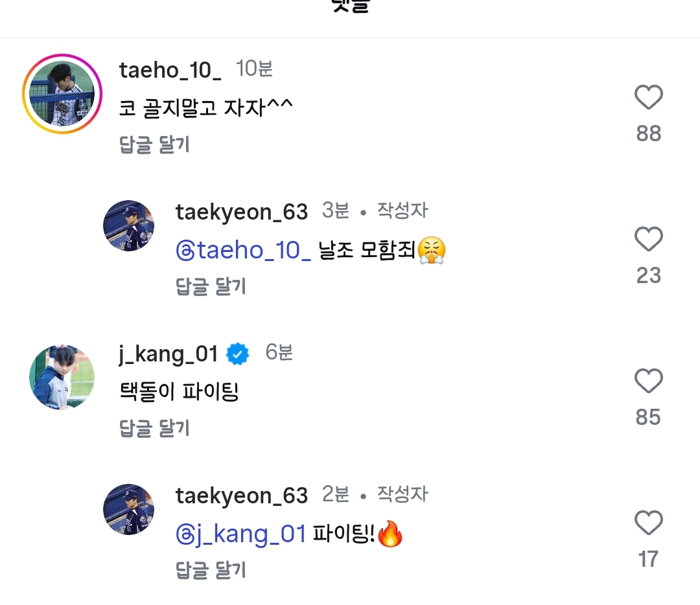Reply to taeho_10_'s comment
The image size is (700, 605).
click(154, 144)
